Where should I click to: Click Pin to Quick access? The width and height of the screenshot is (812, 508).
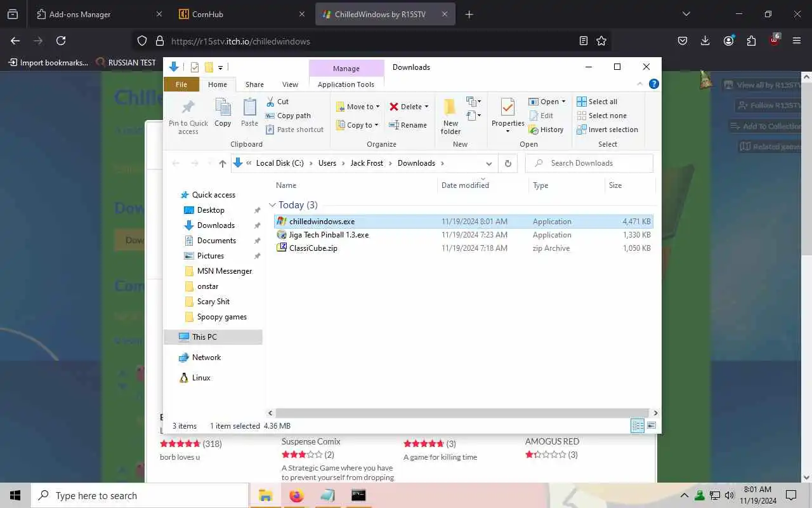188,116
